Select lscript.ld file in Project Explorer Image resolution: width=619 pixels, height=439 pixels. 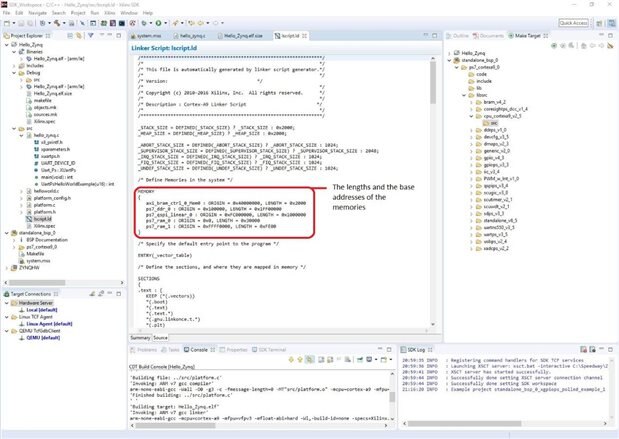[x=40, y=218]
